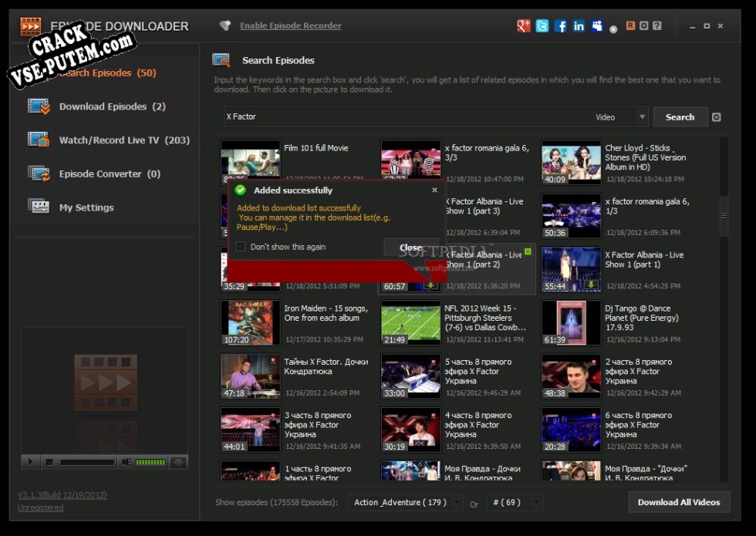Adjust the green volume level bar
Image resolution: width=756 pixels, height=536 pixels.
(150, 462)
